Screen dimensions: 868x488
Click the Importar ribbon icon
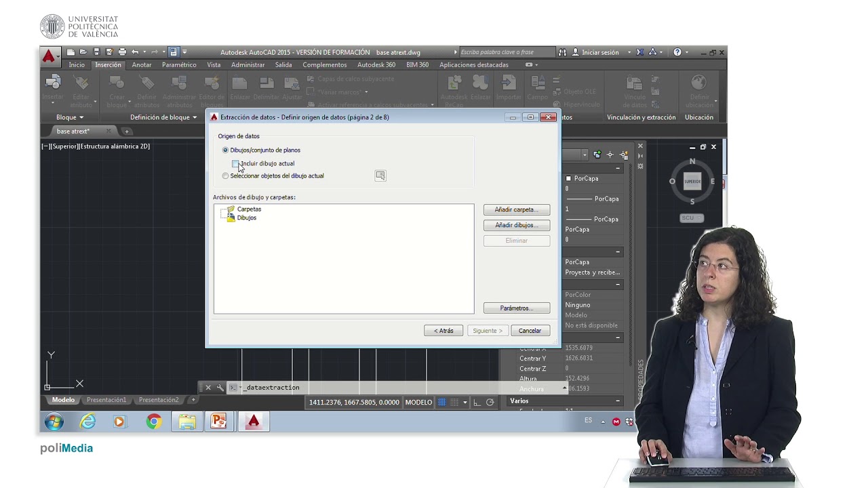(508, 83)
